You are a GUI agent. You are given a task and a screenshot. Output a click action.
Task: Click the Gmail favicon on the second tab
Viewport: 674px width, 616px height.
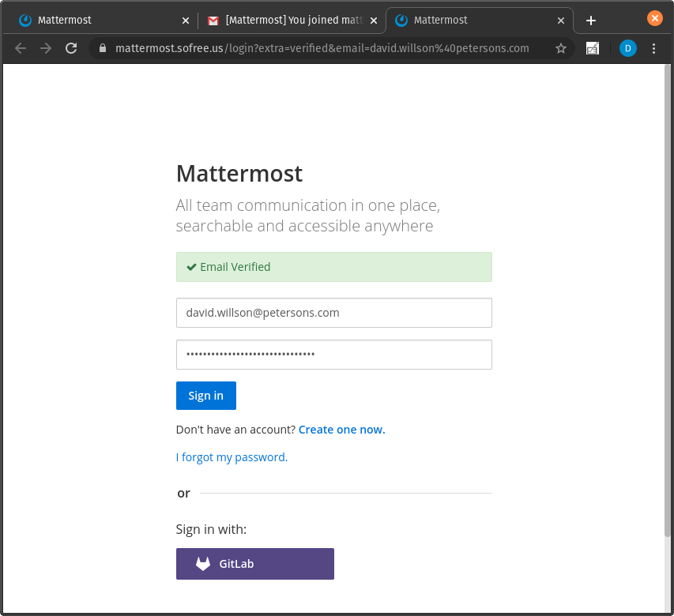pyautogui.click(x=213, y=21)
